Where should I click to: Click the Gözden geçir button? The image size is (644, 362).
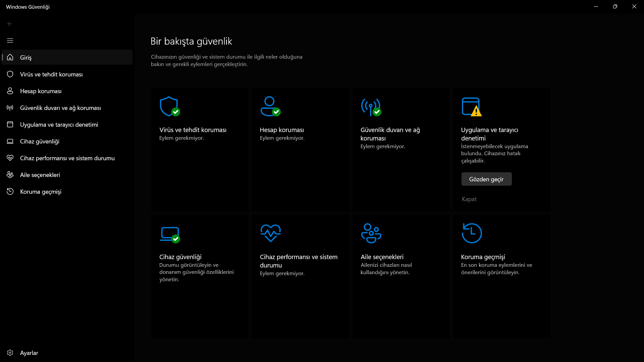coord(486,179)
